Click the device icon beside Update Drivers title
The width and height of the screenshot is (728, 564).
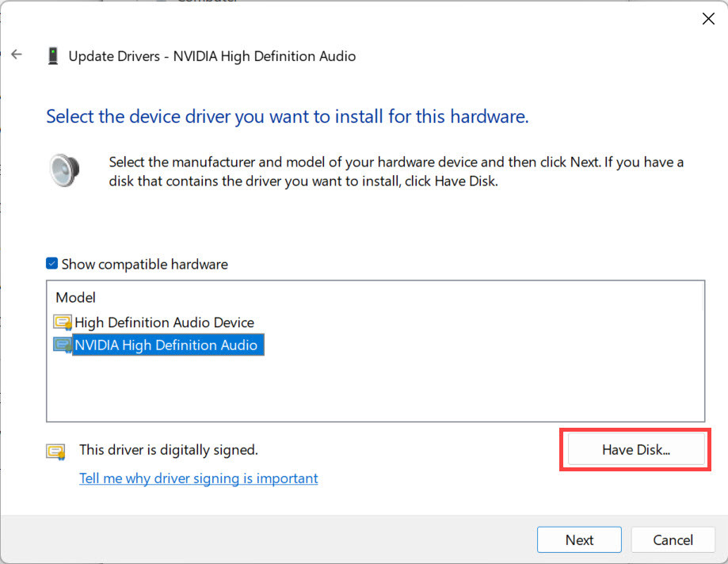pos(53,56)
